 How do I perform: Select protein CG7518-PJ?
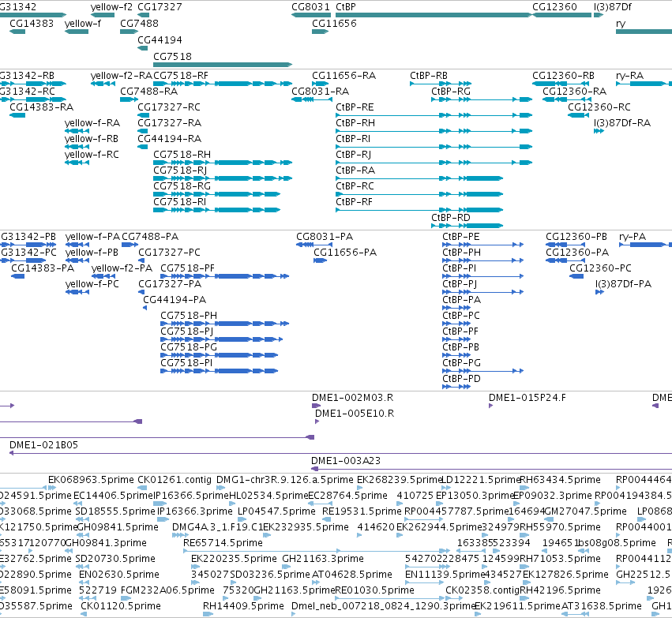(186, 331)
